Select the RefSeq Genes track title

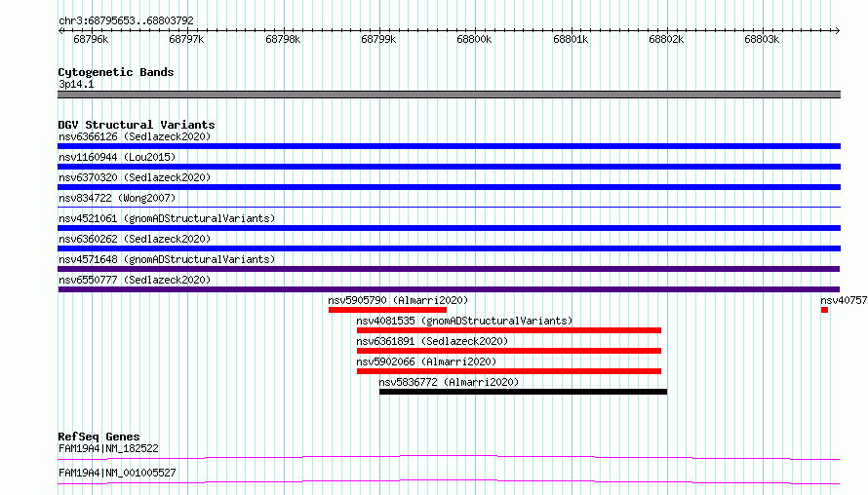click(x=99, y=437)
